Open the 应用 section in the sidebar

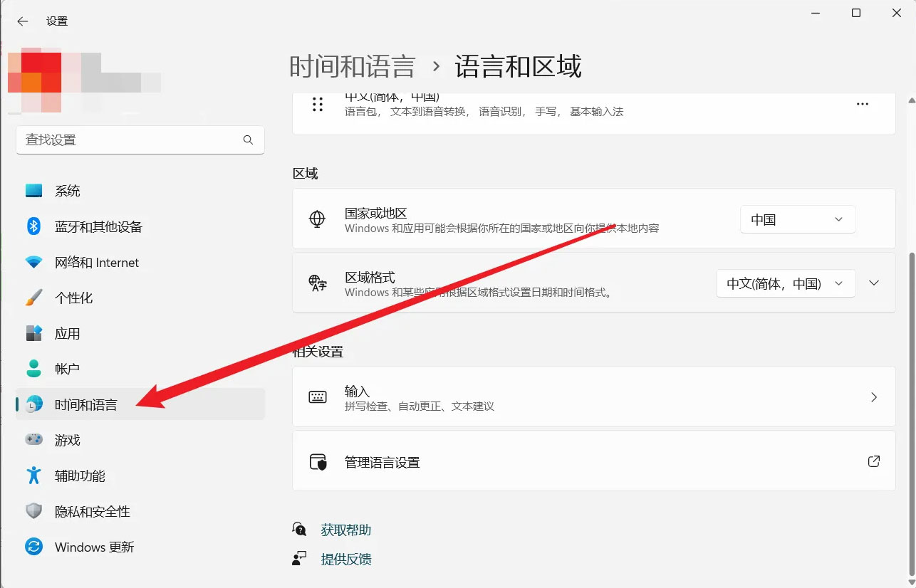(140, 333)
